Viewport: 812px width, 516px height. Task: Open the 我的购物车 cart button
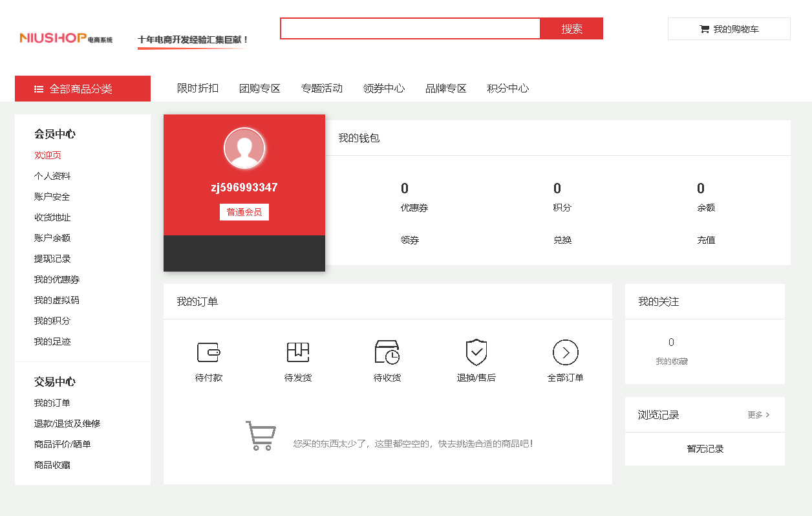pos(729,29)
